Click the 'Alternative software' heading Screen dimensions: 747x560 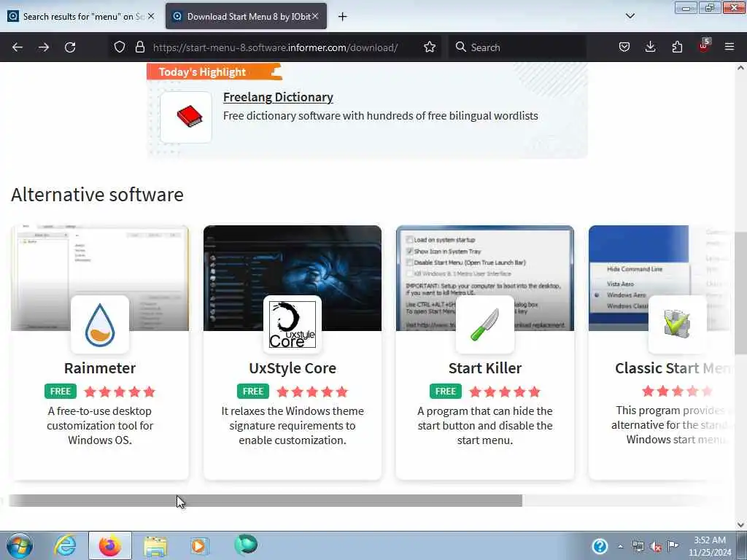tap(97, 195)
